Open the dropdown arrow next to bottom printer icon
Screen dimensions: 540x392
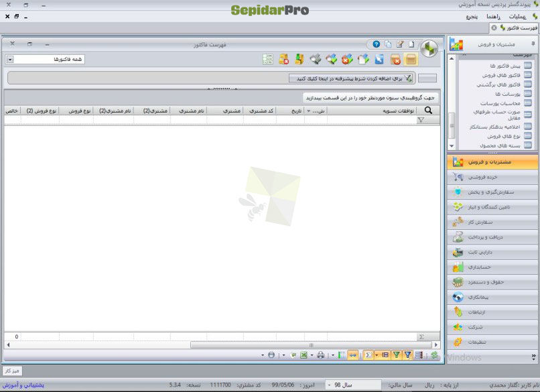(x=312, y=355)
